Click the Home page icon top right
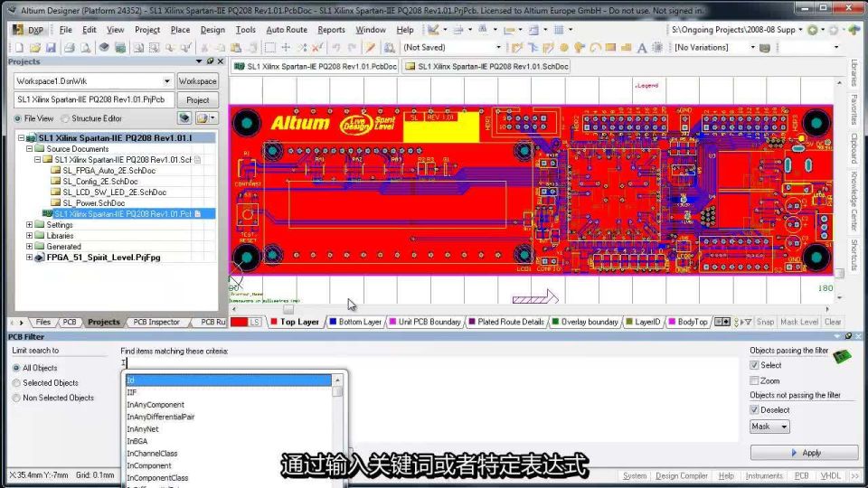Image resolution: width=868 pixels, height=488 pixels. tap(854, 30)
